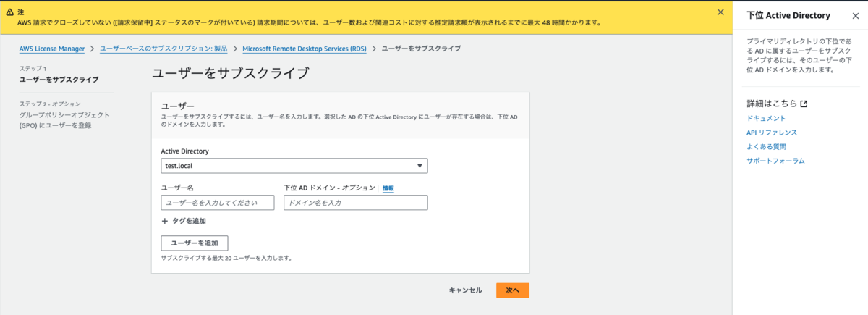Go to AWS License Manager breadcrumb
Screen dimensions: 868x315
click(52, 49)
